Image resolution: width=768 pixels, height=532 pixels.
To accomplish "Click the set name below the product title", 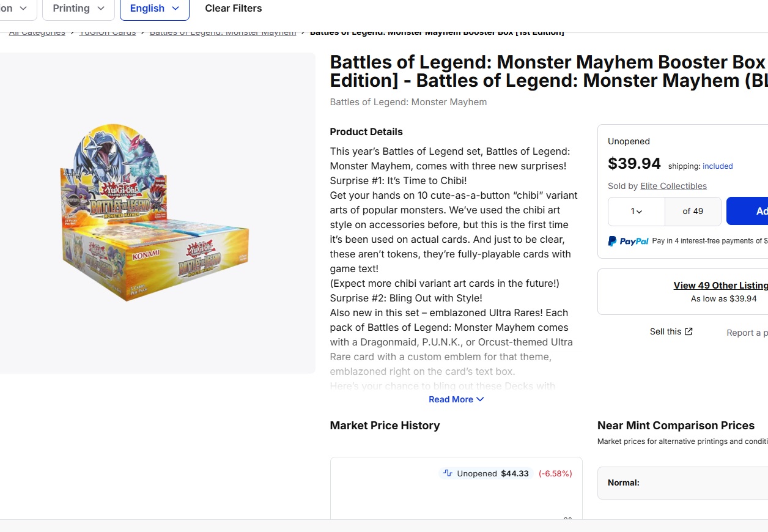I will click(x=408, y=102).
